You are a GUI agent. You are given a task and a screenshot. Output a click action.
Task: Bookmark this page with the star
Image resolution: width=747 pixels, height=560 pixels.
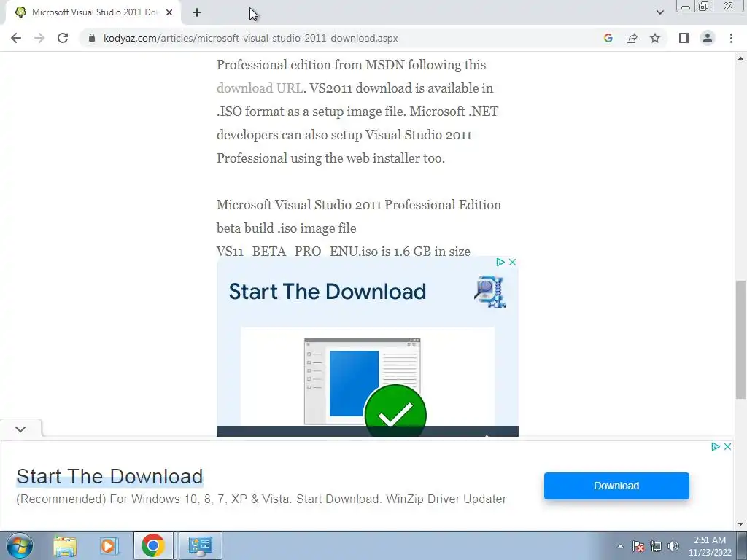pyautogui.click(x=655, y=38)
